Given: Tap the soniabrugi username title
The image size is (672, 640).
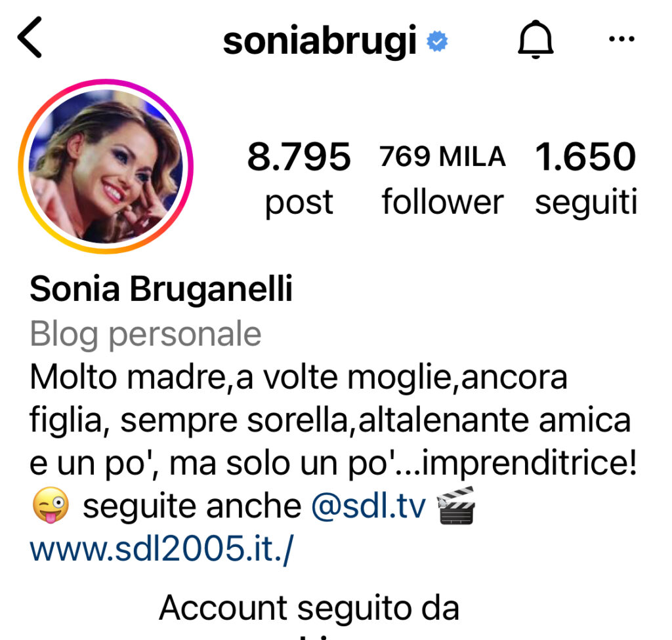Looking at the screenshot, I should tap(320, 41).
